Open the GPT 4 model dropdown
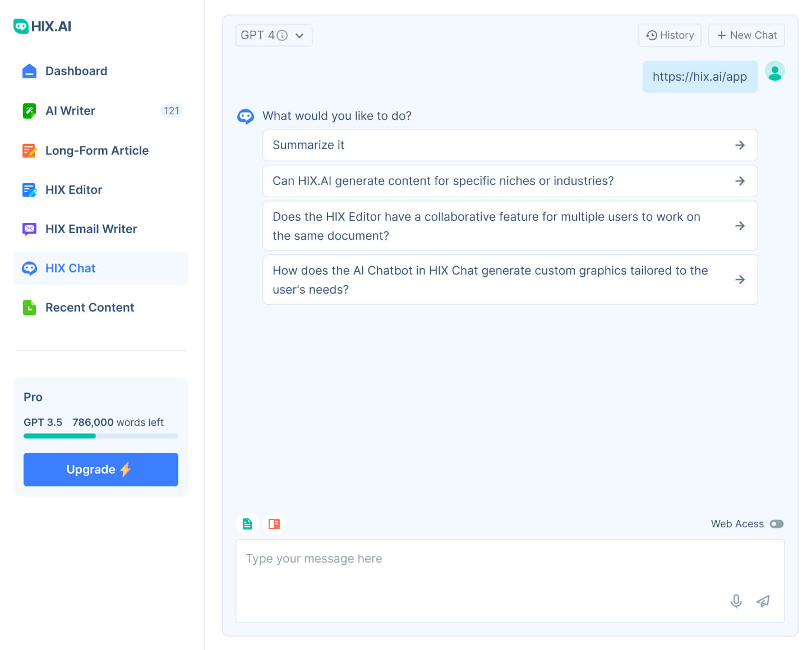Image resolution: width=812 pixels, height=650 pixels. [x=274, y=35]
